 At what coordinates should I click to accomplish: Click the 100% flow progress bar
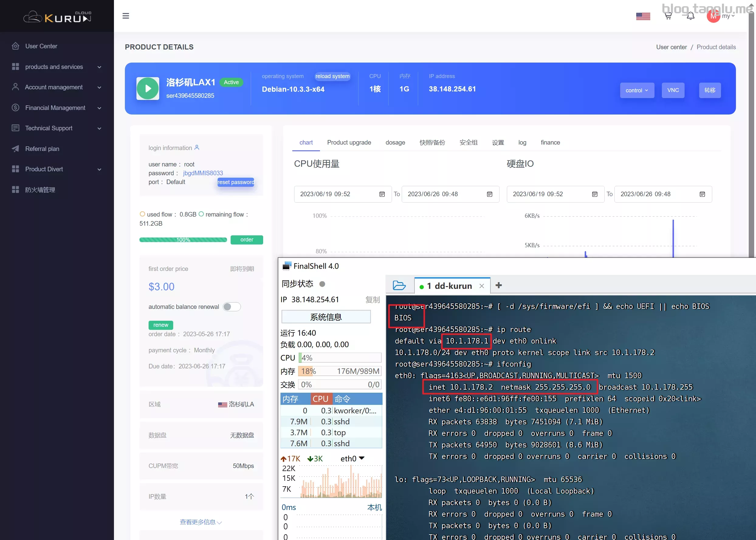click(x=183, y=240)
